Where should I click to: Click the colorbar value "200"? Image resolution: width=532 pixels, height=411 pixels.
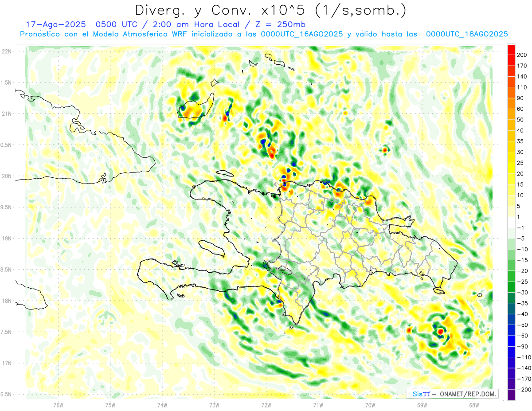click(522, 55)
